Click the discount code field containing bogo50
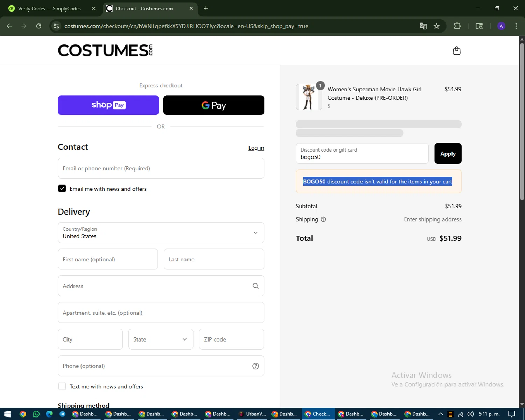The height and width of the screenshot is (420, 525). 362,153
